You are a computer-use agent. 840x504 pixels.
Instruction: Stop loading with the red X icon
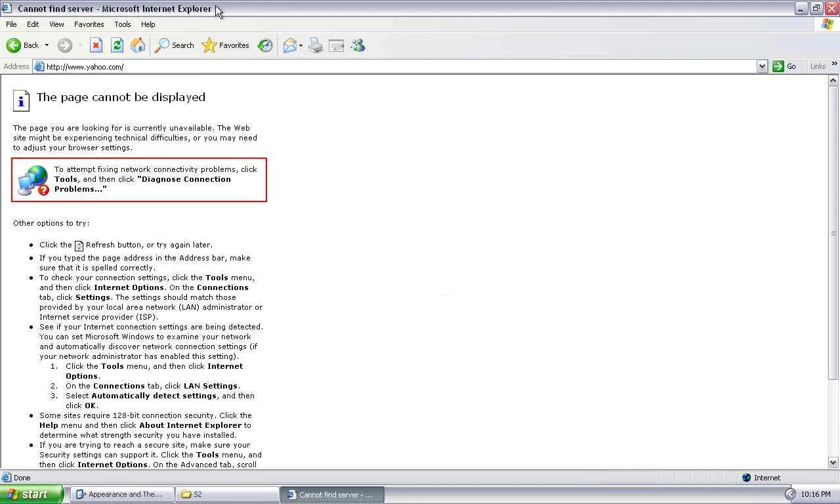[x=96, y=45]
